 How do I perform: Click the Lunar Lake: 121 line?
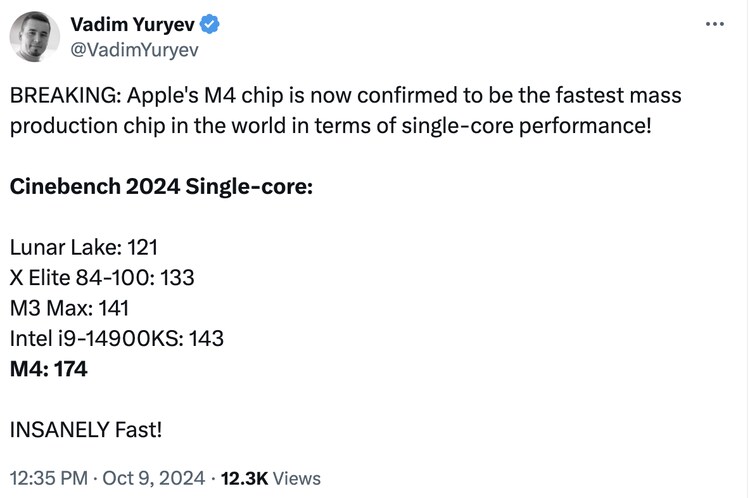coord(84,247)
